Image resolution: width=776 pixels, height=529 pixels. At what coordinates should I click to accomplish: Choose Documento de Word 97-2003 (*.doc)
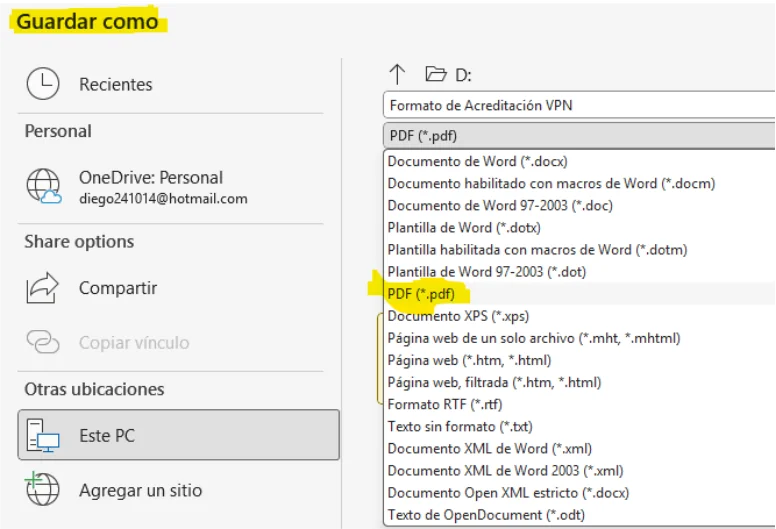[x=580, y=205]
